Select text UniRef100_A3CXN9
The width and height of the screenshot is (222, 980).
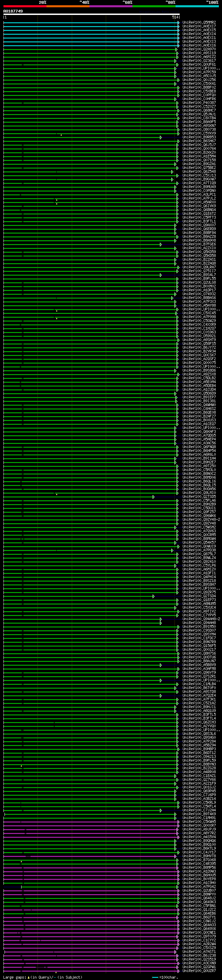pos(199,963)
